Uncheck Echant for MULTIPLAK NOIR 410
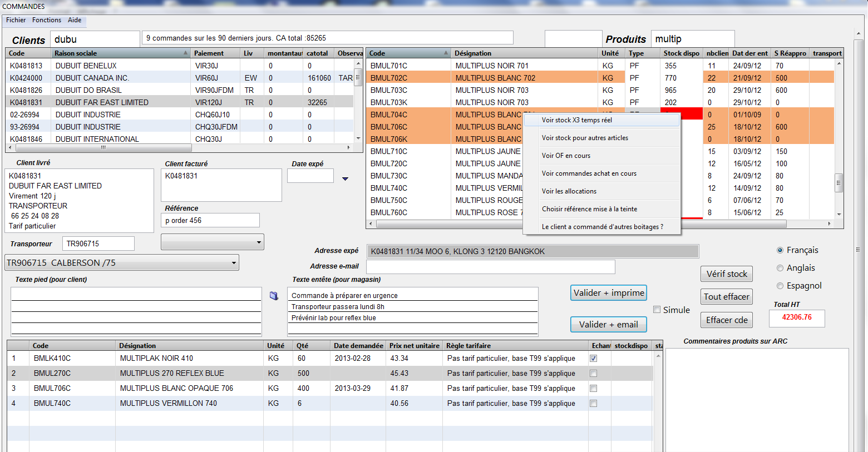 [x=593, y=358]
